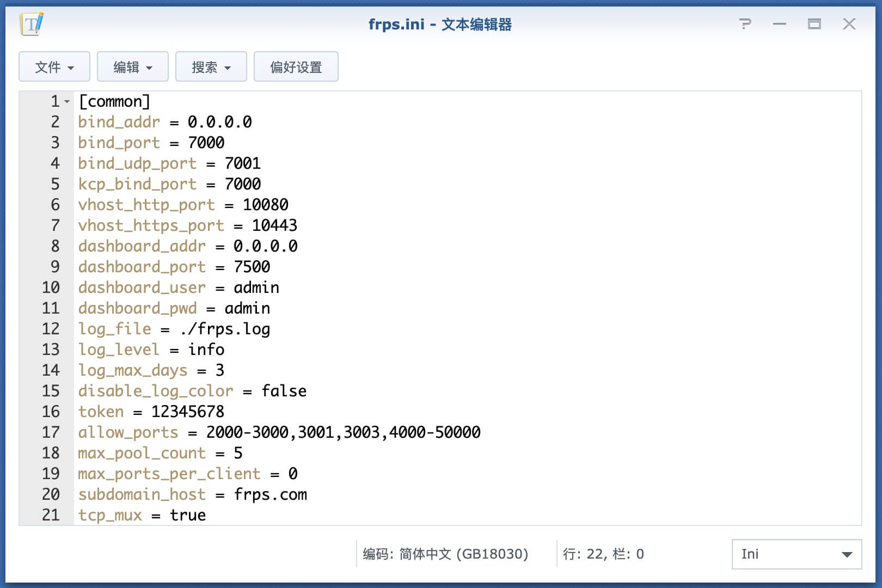Click the Text Editor app icon
882x588 pixels.
point(32,24)
